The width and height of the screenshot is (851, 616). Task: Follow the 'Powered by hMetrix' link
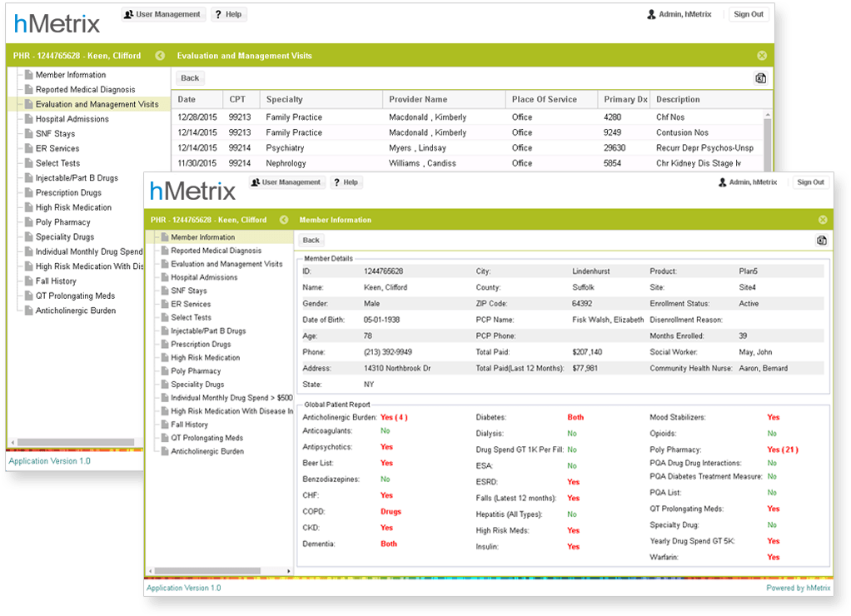pos(799,588)
